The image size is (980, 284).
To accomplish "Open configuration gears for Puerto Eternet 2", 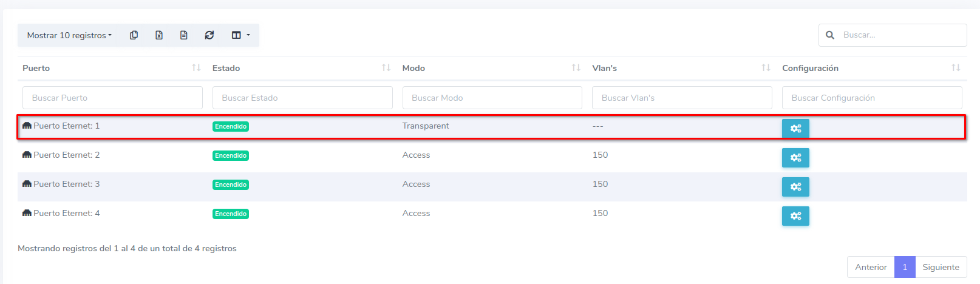I will point(795,158).
